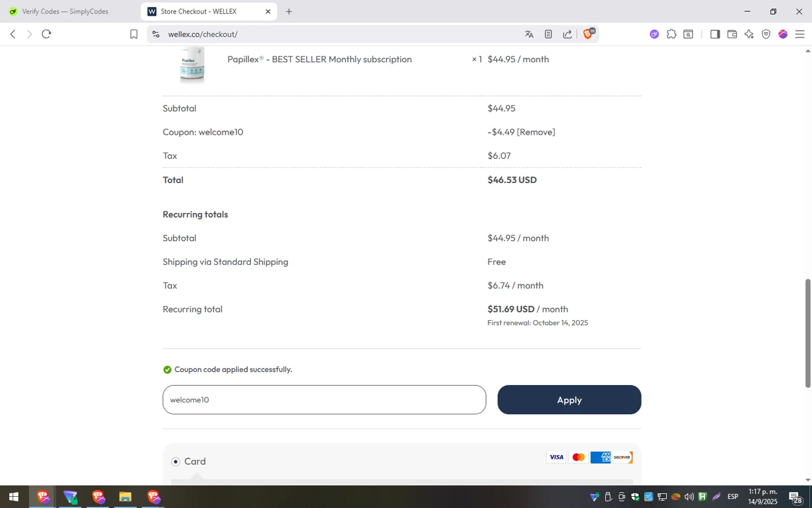
Task: Click the taskbar clock and date
Action: [763, 497]
